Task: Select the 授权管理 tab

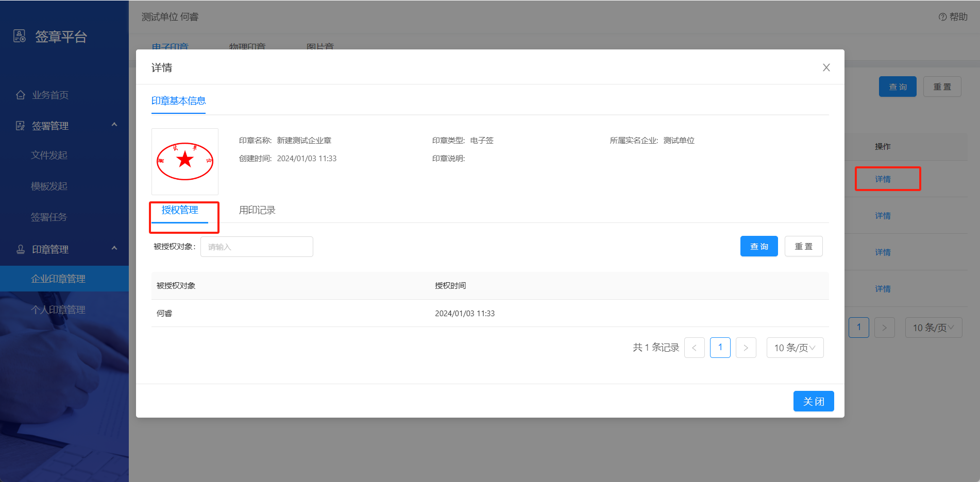Action: [x=180, y=210]
